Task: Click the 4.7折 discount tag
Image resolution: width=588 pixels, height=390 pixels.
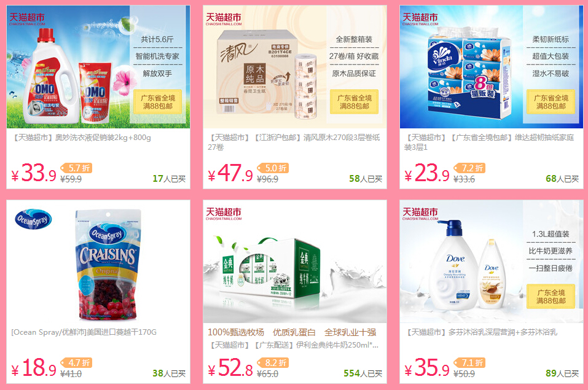Action: (x=77, y=362)
